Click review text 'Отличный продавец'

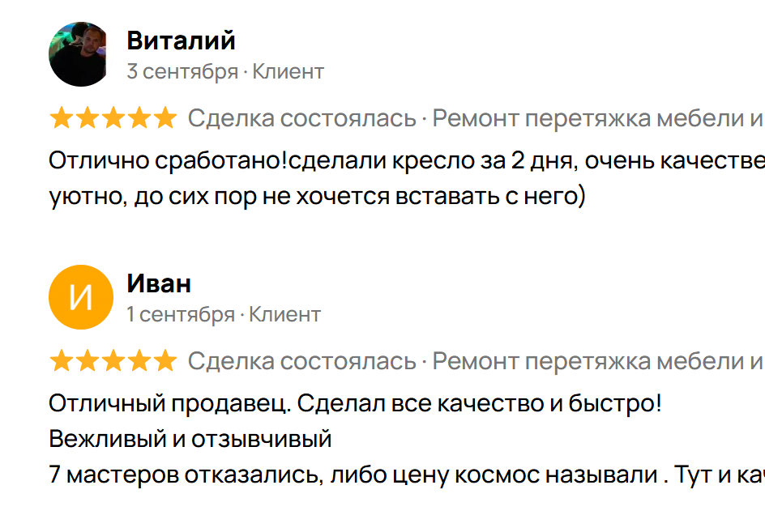[355, 402]
